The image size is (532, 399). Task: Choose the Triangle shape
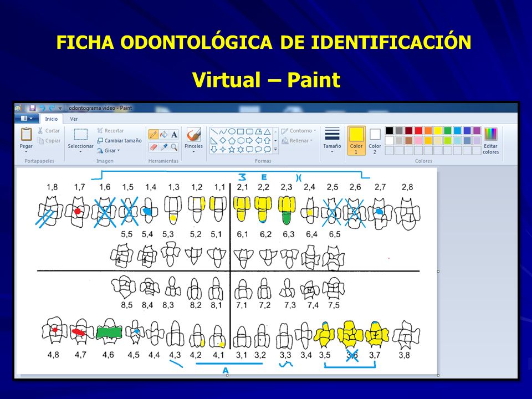click(x=267, y=132)
